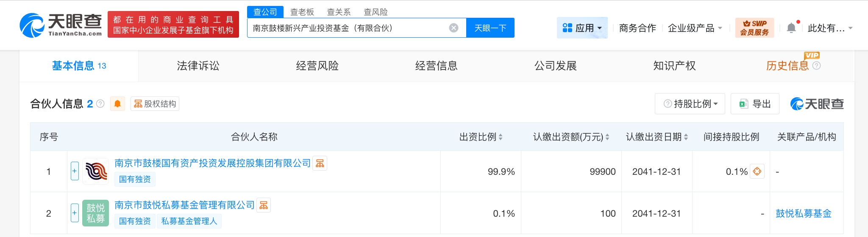Click inside the company search input field

point(348,28)
